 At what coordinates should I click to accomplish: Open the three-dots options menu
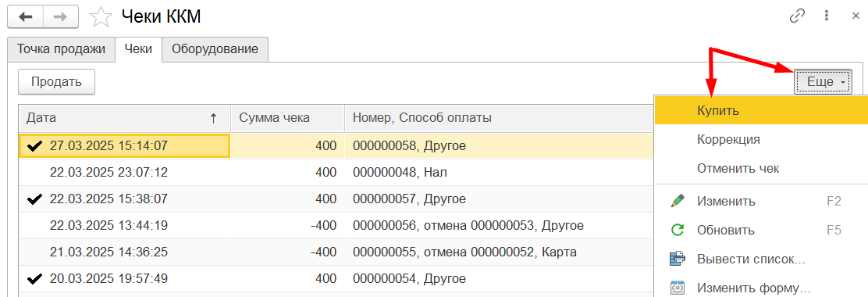pyautogui.click(x=827, y=16)
